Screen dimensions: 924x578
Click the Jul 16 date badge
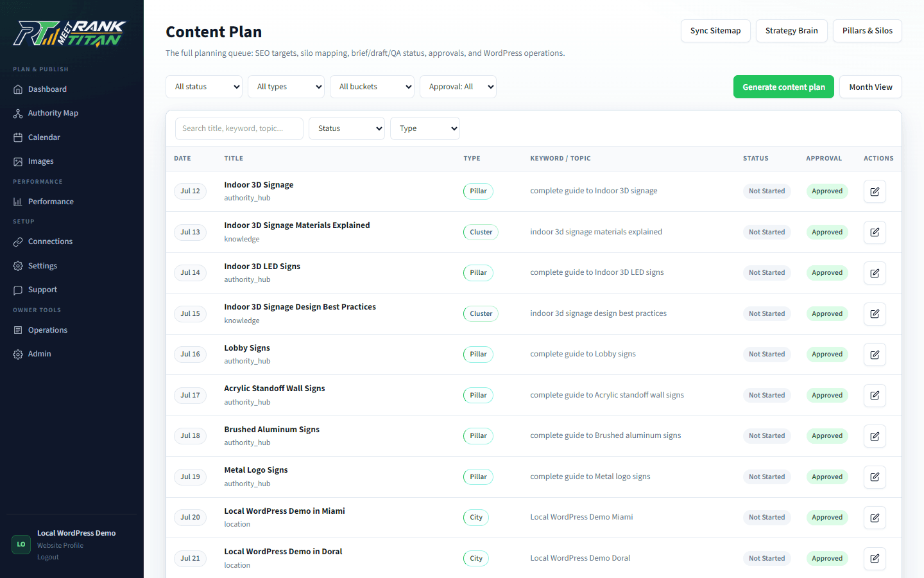190,355
